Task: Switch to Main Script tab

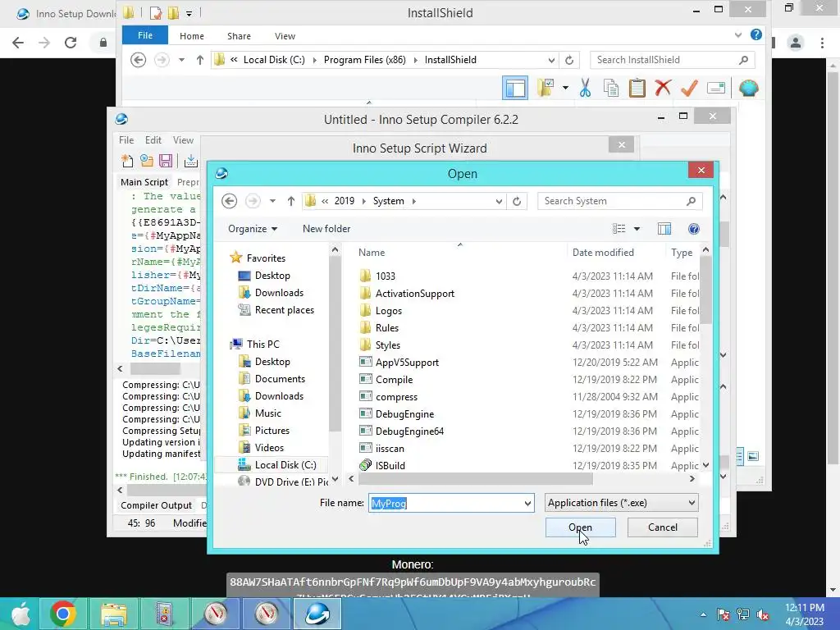Action: 144,182
